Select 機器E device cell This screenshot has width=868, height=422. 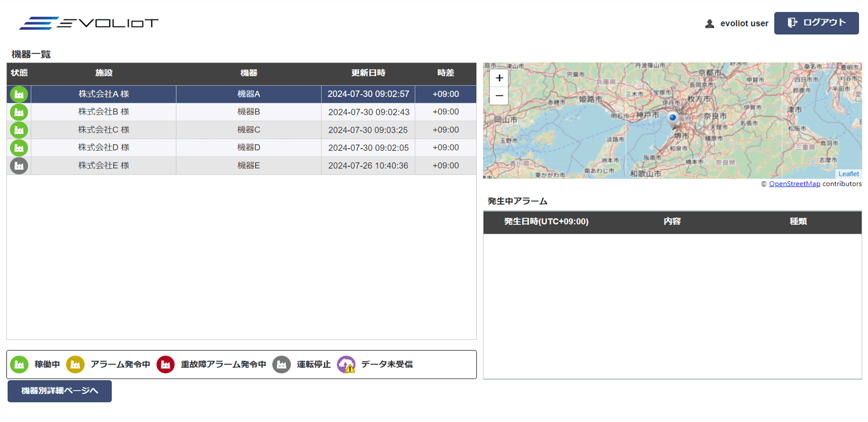(x=248, y=166)
